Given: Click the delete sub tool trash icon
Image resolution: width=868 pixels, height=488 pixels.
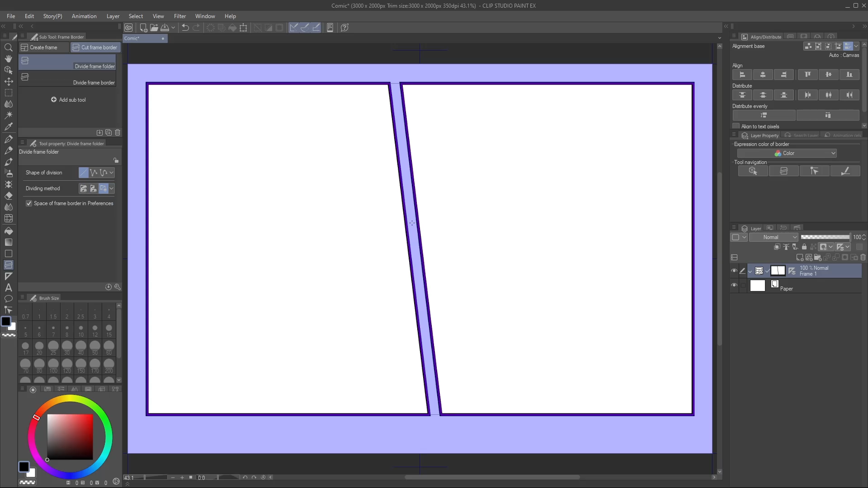Looking at the screenshot, I should [118, 132].
